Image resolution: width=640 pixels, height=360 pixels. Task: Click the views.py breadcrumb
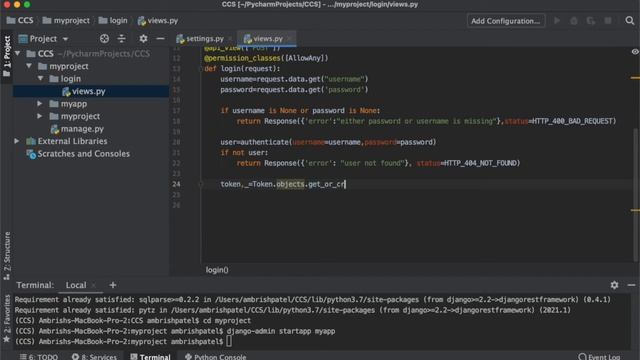click(x=158, y=20)
